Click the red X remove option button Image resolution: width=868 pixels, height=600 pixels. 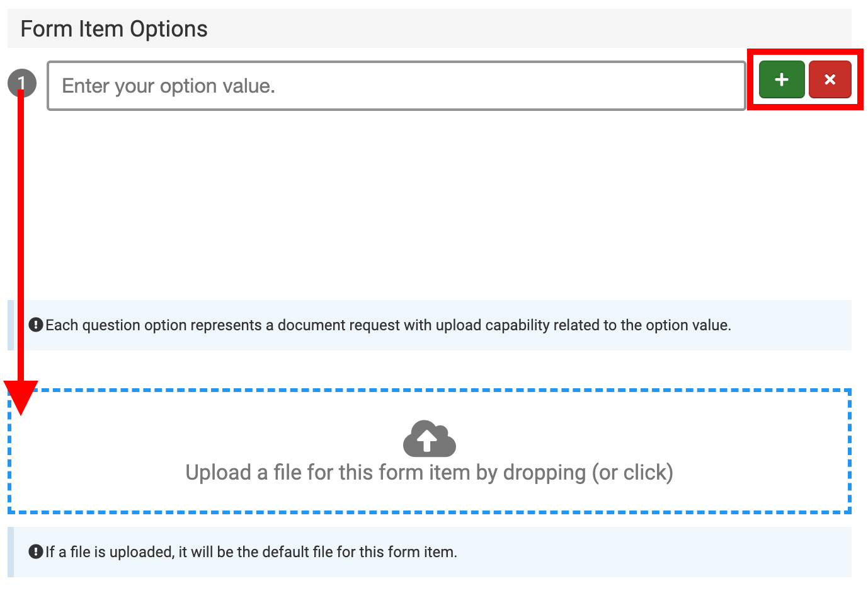830,79
